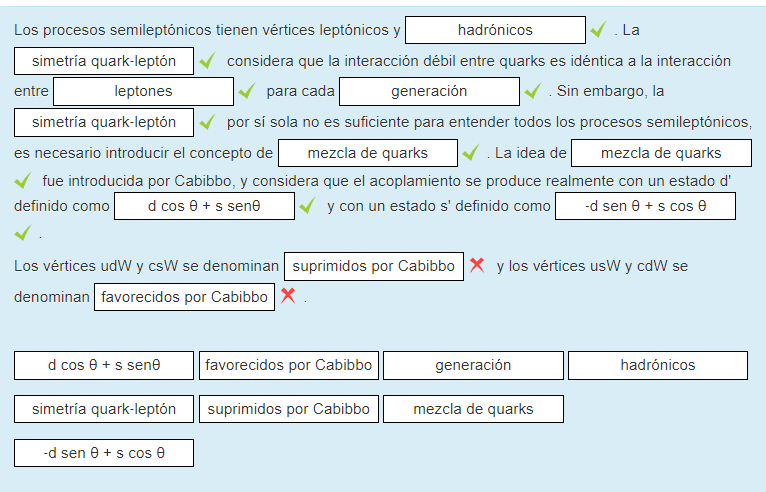Click the green checkmark beside the filled 'leptones' blank
Viewport: 766px width, 492px height.
click(x=246, y=92)
